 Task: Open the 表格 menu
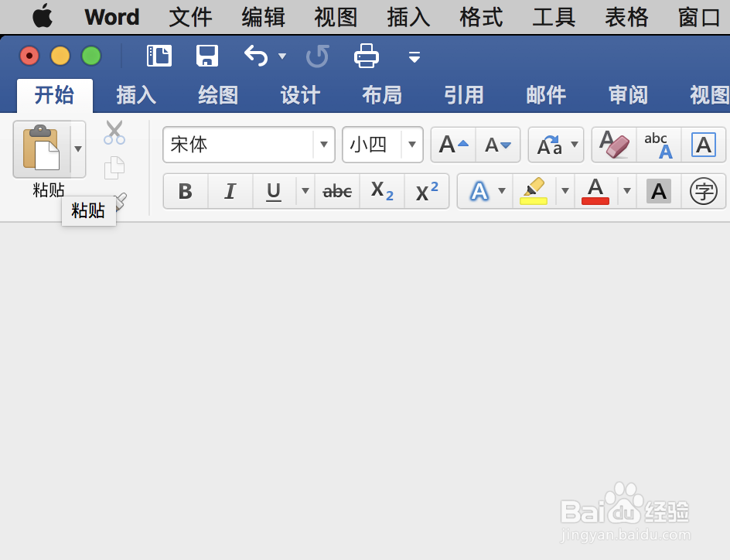pyautogui.click(x=626, y=17)
